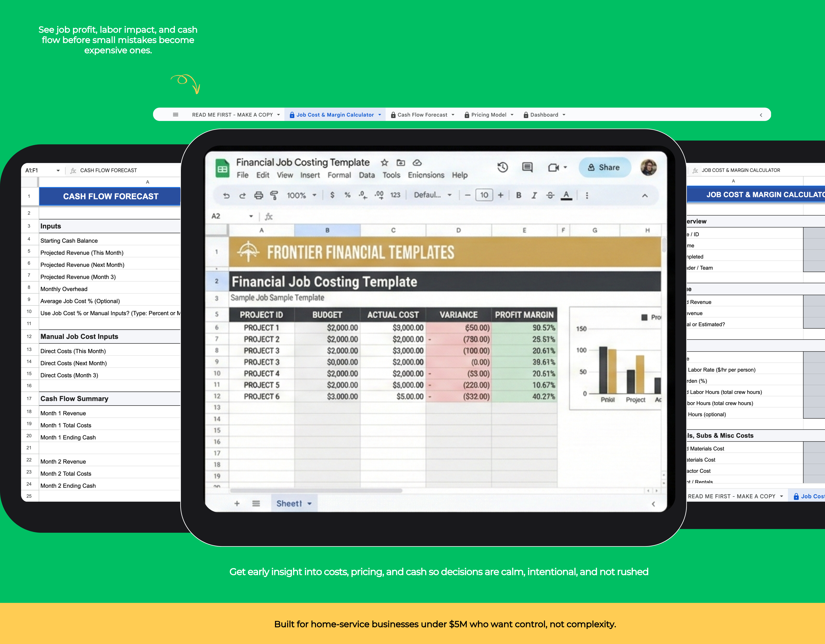Click the undo arrow icon
The height and width of the screenshot is (644, 825).
[x=226, y=196]
